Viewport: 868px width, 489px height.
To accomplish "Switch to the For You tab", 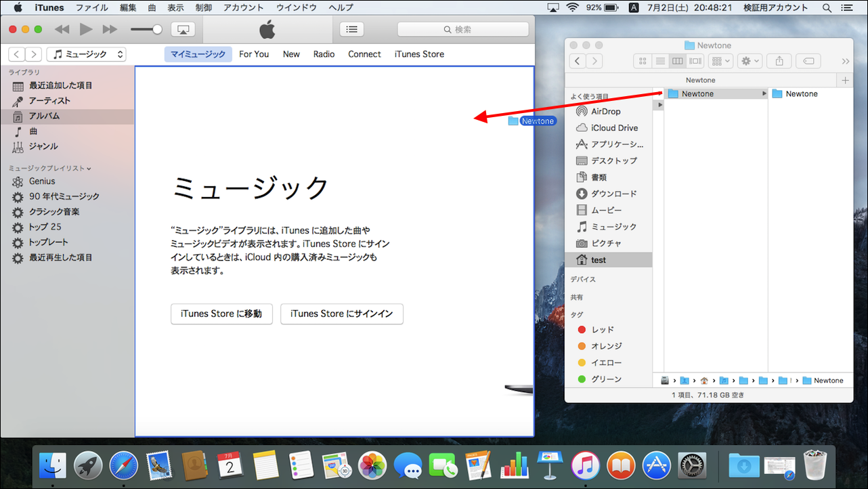I will click(x=254, y=54).
